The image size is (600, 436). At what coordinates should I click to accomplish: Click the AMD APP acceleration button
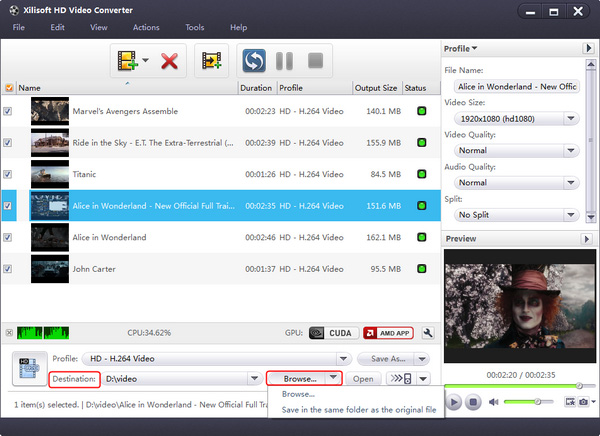point(387,333)
